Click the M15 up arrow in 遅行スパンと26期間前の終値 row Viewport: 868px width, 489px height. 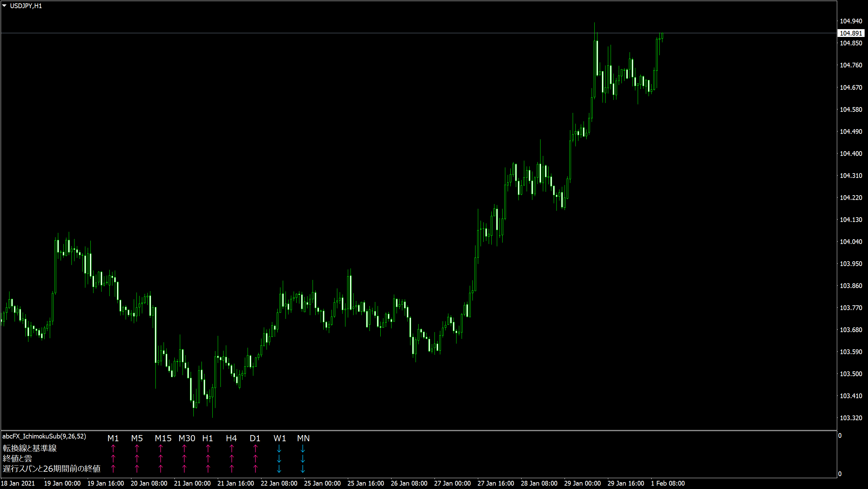pyautogui.click(x=161, y=470)
